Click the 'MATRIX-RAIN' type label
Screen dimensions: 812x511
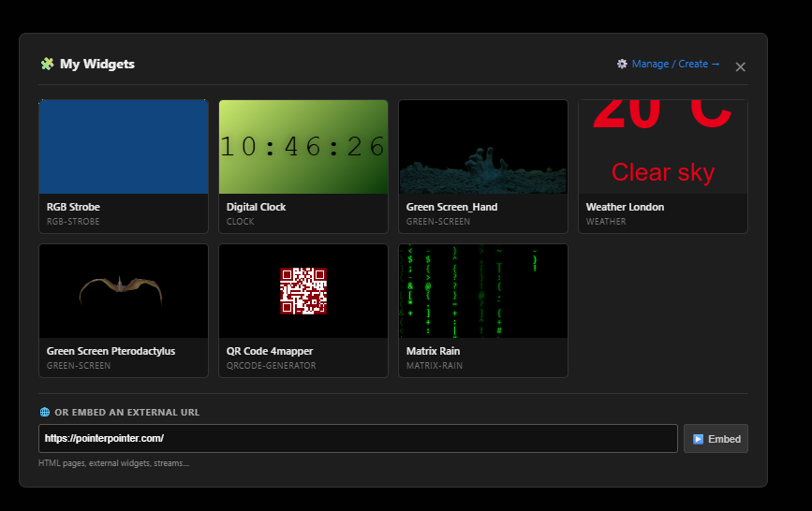click(435, 366)
